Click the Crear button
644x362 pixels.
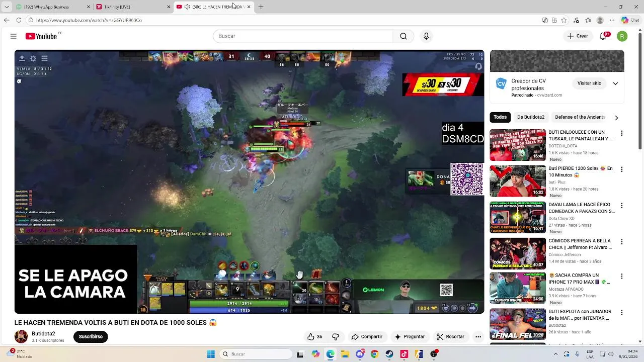[578, 36]
